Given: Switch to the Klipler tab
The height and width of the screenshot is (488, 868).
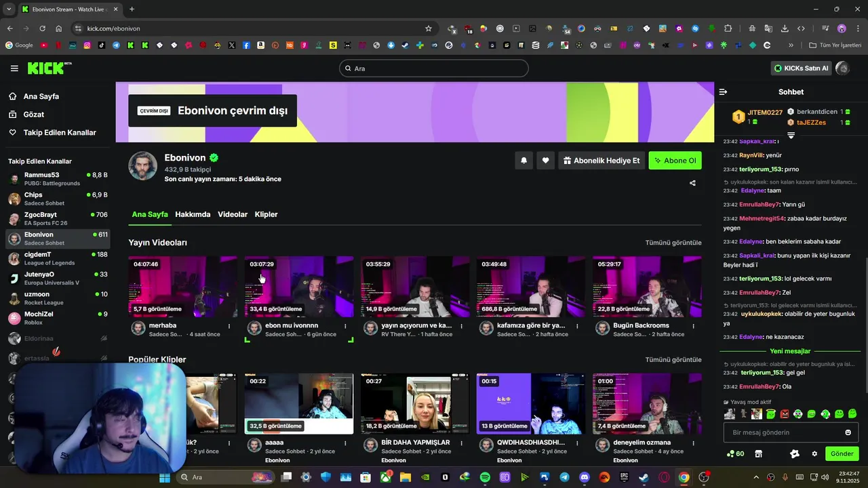Looking at the screenshot, I should [x=266, y=214].
